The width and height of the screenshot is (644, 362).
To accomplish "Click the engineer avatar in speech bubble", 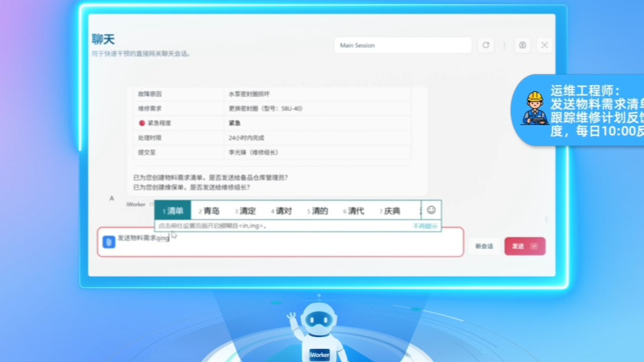I will (534, 109).
